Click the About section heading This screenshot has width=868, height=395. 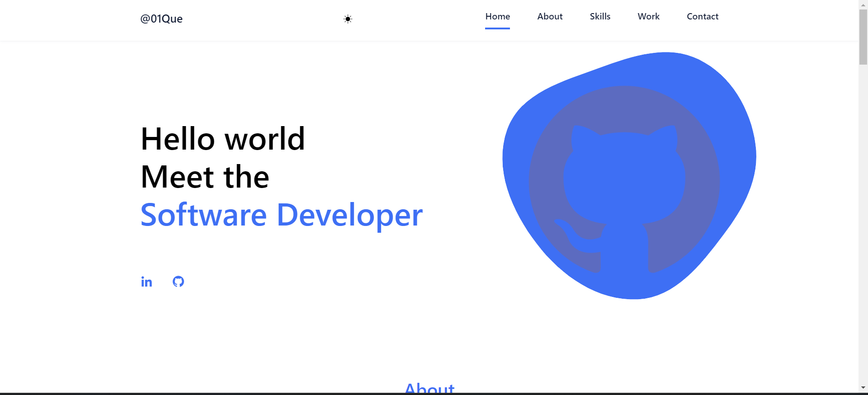pyautogui.click(x=429, y=388)
